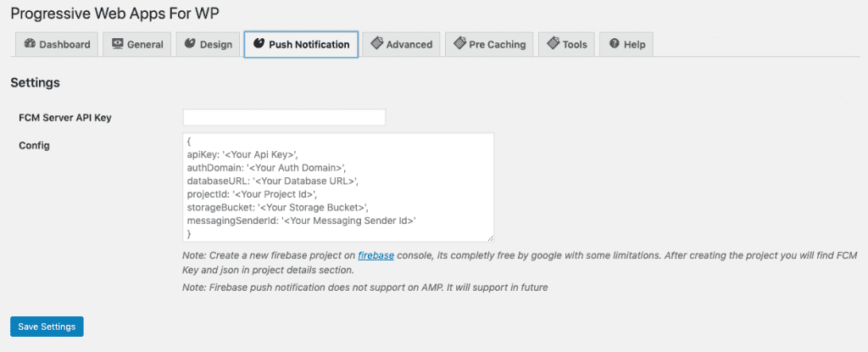868x352 pixels.
Task: Click the monitor icon on General tab
Action: [x=117, y=44]
